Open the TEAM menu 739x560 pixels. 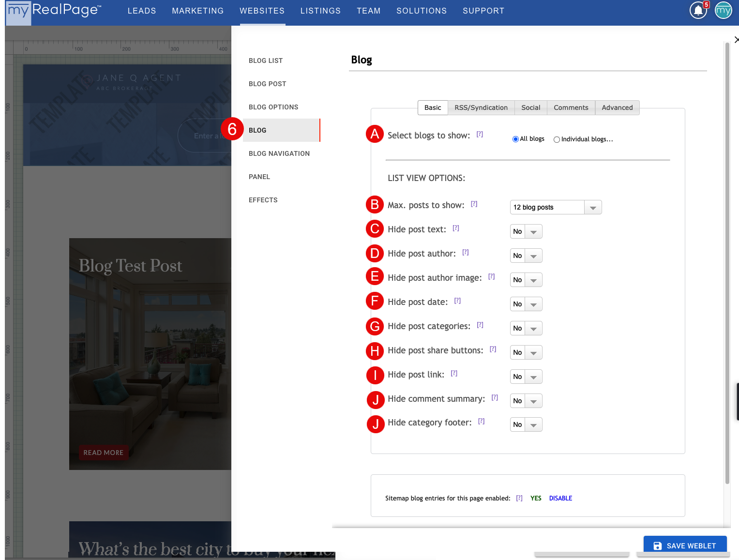(369, 11)
